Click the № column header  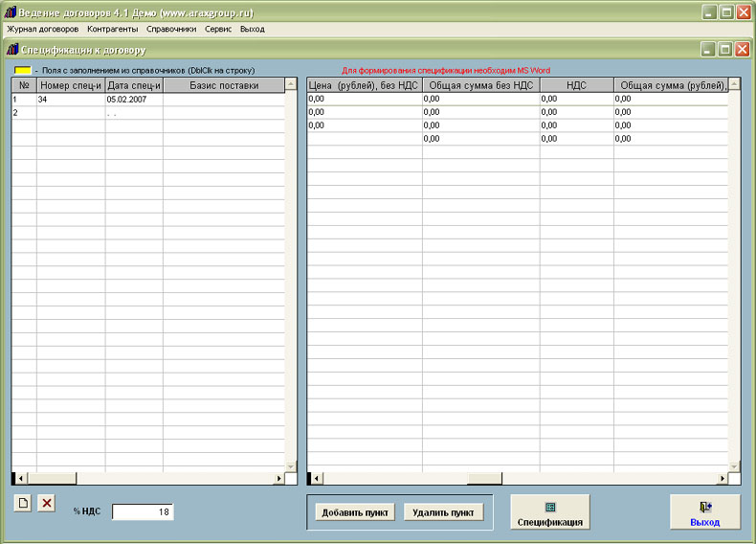pyautogui.click(x=24, y=85)
